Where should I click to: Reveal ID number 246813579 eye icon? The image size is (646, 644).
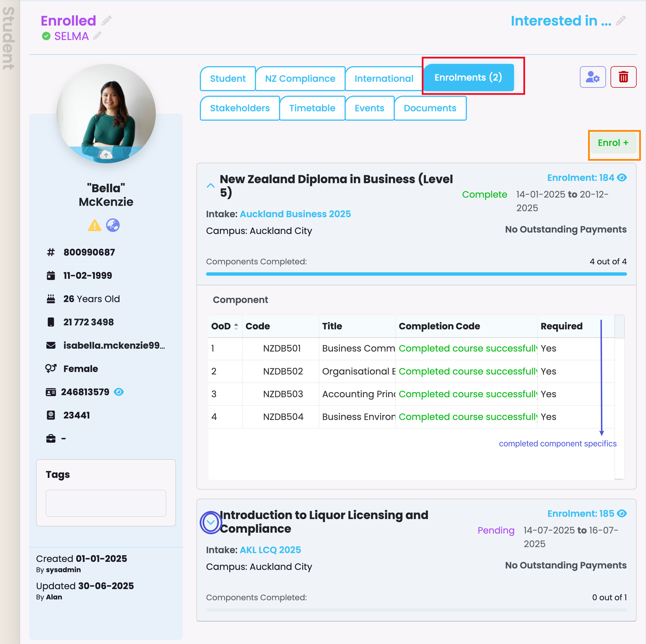pos(119,392)
